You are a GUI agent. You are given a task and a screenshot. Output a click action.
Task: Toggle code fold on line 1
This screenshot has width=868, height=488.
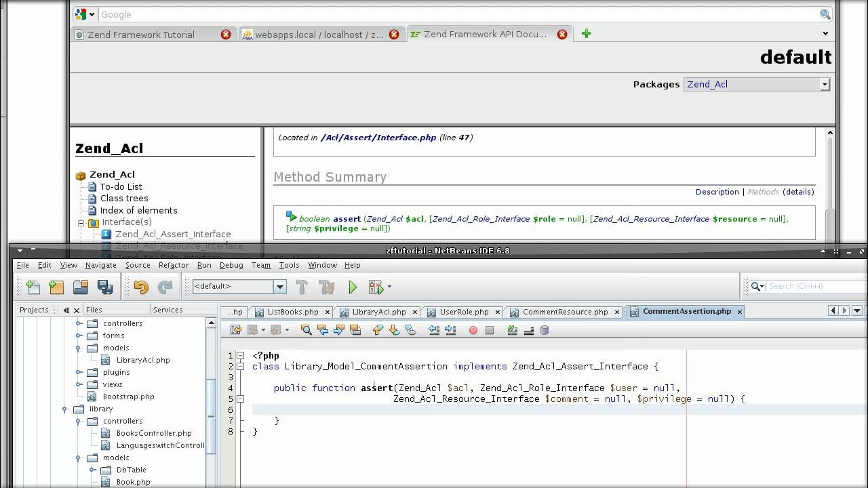[x=240, y=355]
